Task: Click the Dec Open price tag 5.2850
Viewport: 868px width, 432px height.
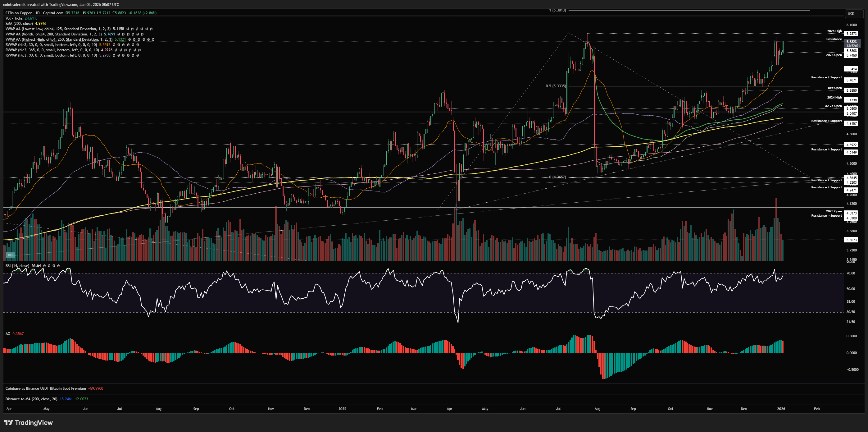Action: 852,90
